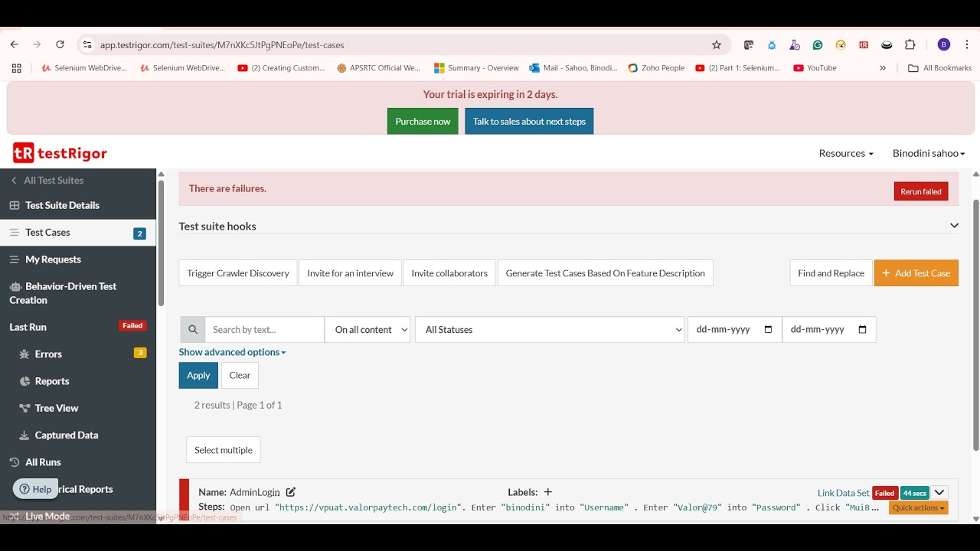Viewport: 980px width, 551px height.
Task: Generate Test Cases Based On Feature Description
Action: (606, 273)
